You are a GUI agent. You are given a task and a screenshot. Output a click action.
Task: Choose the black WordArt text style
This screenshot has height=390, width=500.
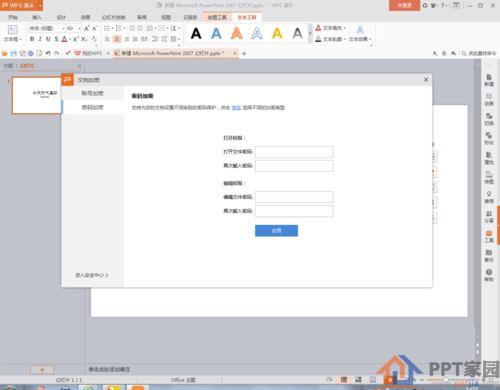point(196,33)
